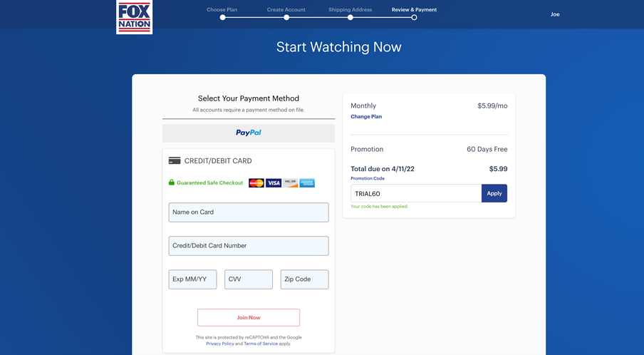Click the Exp MM/YY field

point(192,279)
